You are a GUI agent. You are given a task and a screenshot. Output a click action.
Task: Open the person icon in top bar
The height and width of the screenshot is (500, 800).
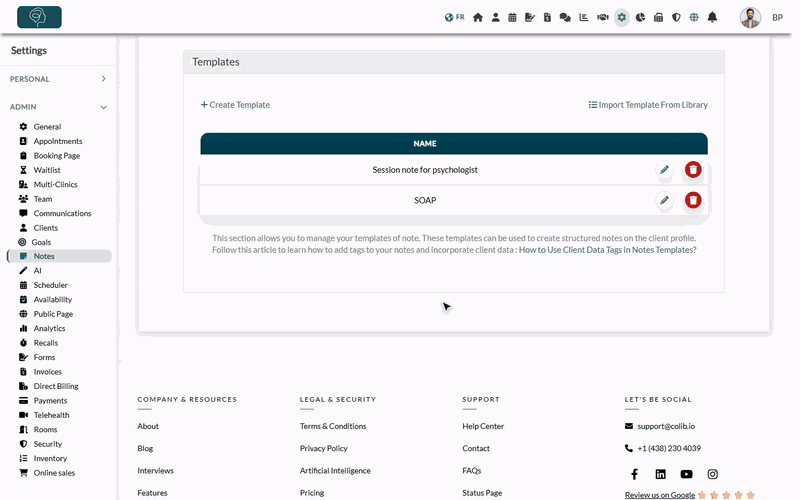pos(495,17)
